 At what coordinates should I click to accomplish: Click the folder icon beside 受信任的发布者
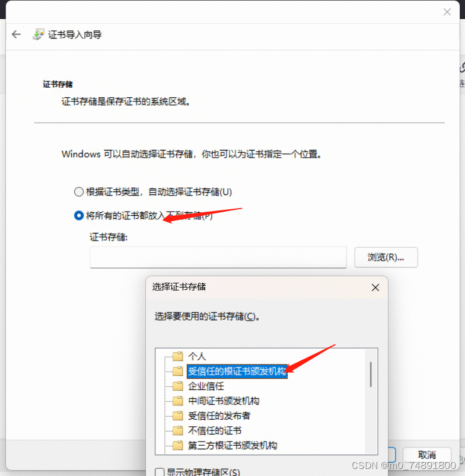click(178, 416)
